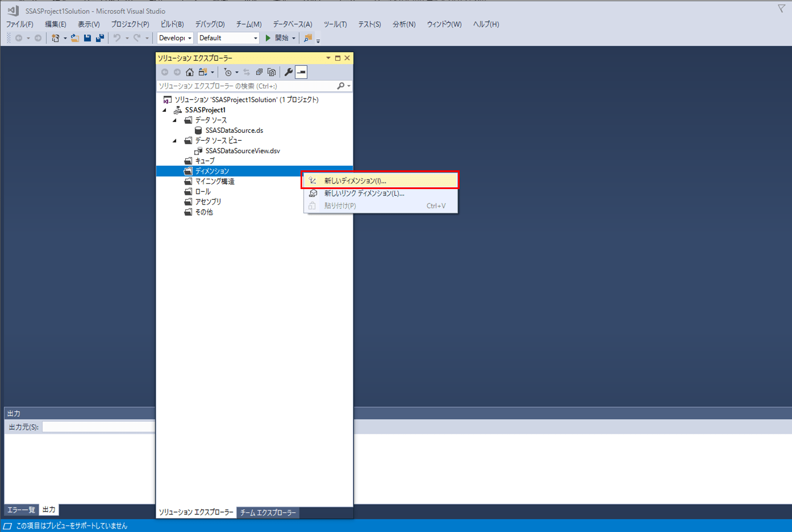Open the toolbar overflow options arrow
The image size is (792, 532).
[318, 41]
